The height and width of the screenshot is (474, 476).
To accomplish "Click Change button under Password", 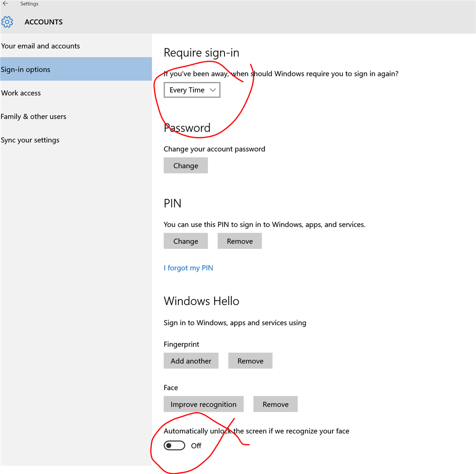I will 185,166.
